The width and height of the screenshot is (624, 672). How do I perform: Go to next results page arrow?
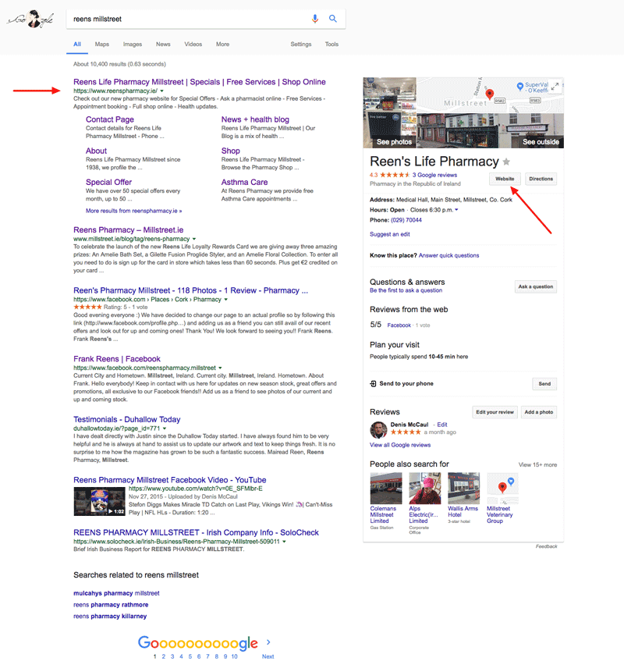pyautogui.click(x=268, y=642)
